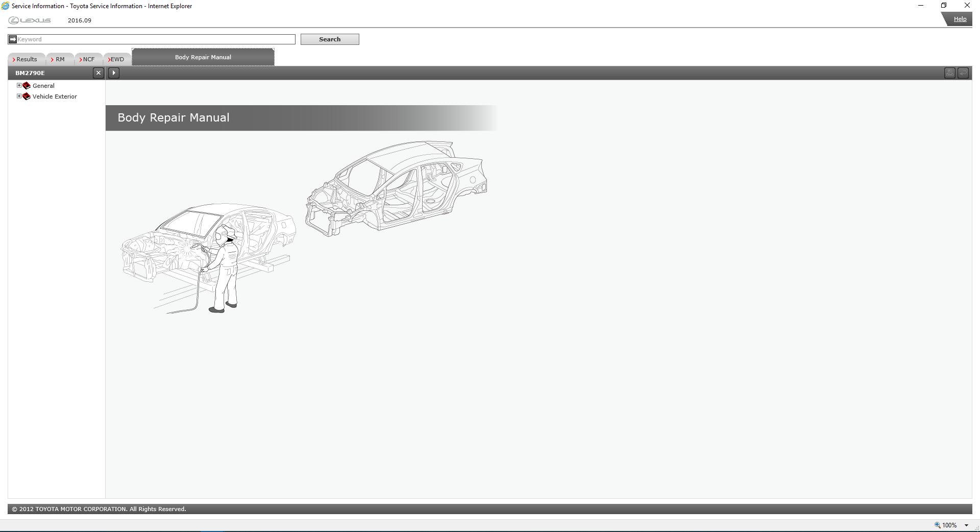Click the 2016.09 version text
This screenshot has height=532, width=980.
pos(80,20)
